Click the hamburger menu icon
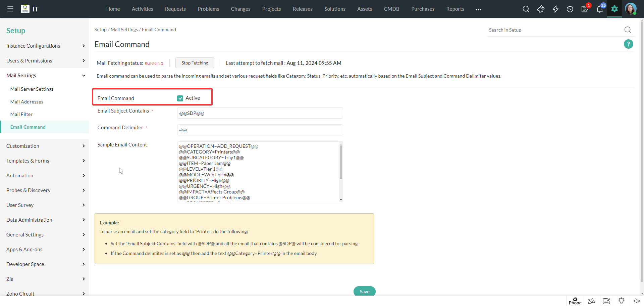 tap(10, 9)
